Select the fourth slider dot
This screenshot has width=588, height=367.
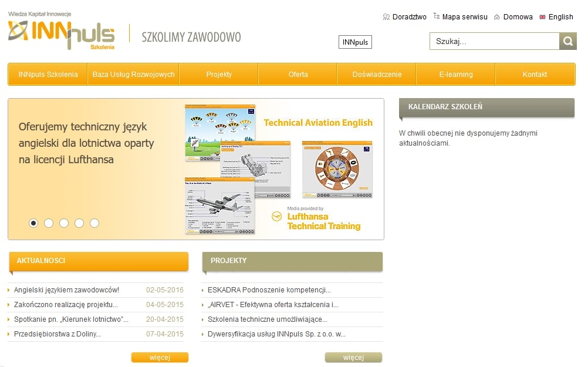pos(79,223)
